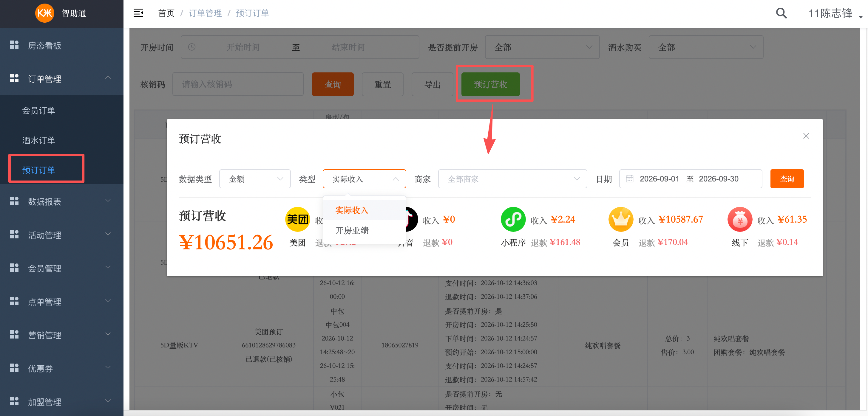Open the 是否提前开房 dropdown
Screen dimensions: 868x416
542,47
